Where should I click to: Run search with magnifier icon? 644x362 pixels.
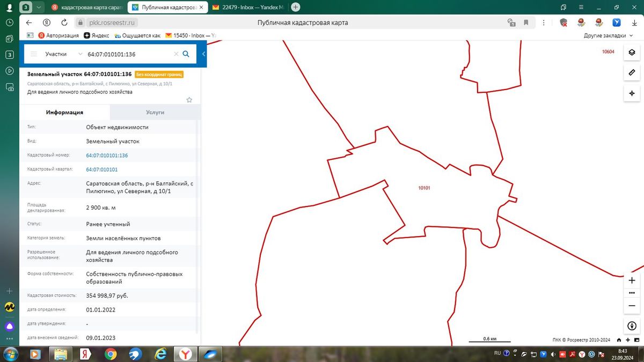click(x=186, y=54)
